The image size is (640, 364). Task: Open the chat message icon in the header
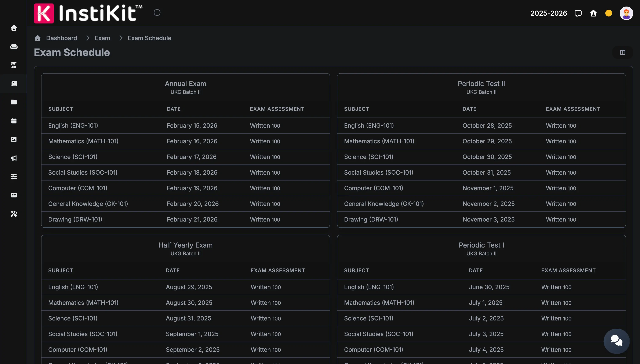578,13
